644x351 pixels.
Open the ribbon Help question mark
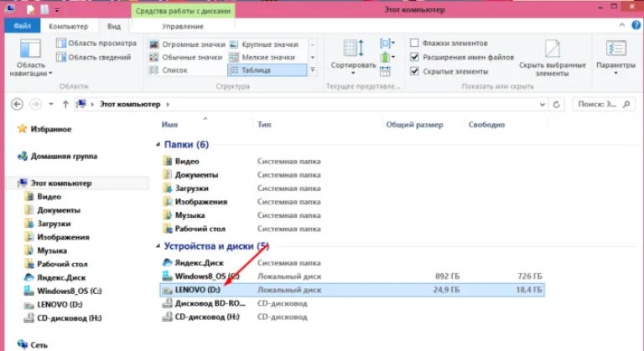(636, 25)
